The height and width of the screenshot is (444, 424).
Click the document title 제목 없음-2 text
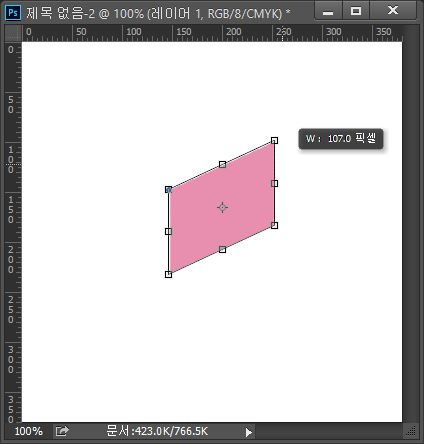coord(61,13)
